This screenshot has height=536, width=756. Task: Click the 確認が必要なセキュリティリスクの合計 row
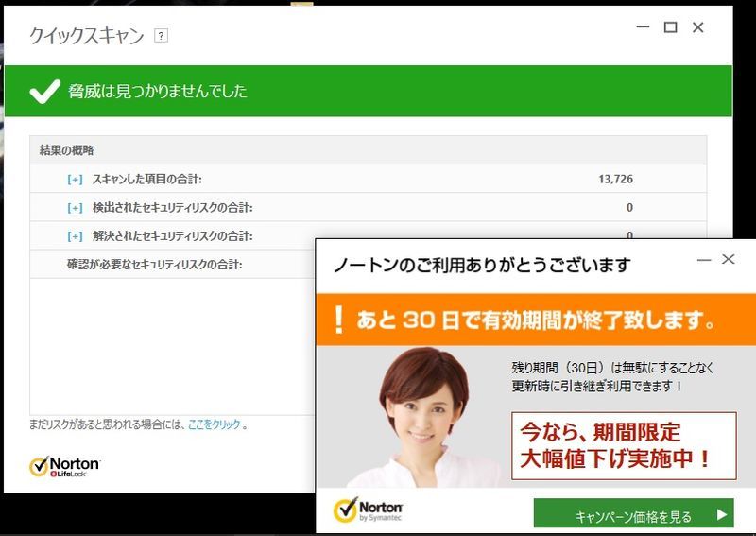click(x=172, y=265)
